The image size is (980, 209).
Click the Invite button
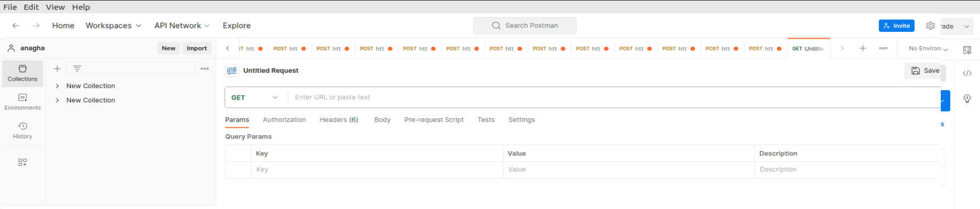pyautogui.click(x=897, y=25)
